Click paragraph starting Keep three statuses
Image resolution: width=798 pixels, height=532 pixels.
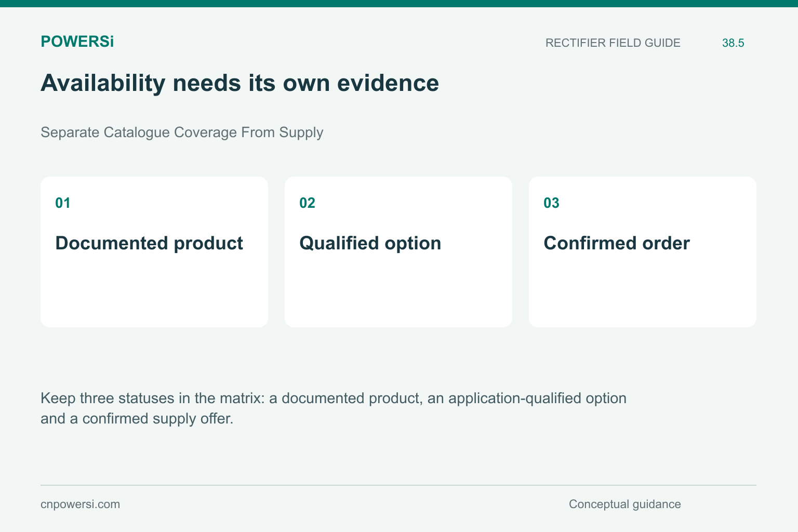pyautogui.click(x=334, y=408)
